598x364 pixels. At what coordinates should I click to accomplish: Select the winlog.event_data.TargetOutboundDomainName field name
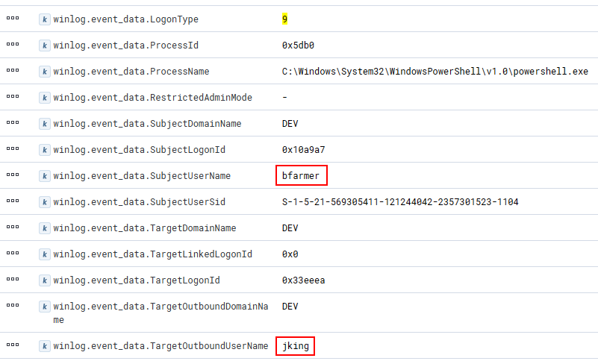(x=160, y=307)
